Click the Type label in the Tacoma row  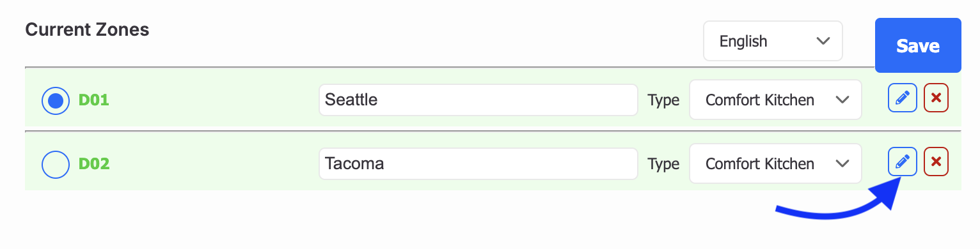pos(663,165)
